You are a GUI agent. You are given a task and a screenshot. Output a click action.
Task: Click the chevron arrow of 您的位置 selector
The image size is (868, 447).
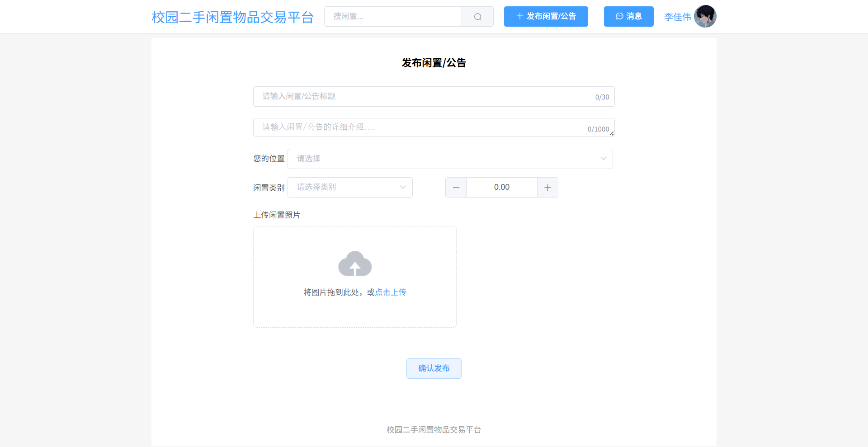tap(603, 159)
